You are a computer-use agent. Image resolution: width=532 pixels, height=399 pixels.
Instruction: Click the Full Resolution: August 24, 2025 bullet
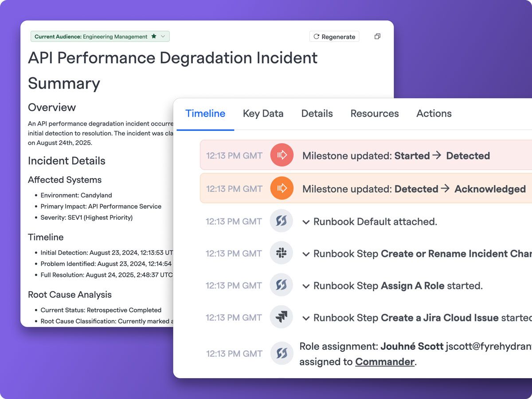pos(106,275)
